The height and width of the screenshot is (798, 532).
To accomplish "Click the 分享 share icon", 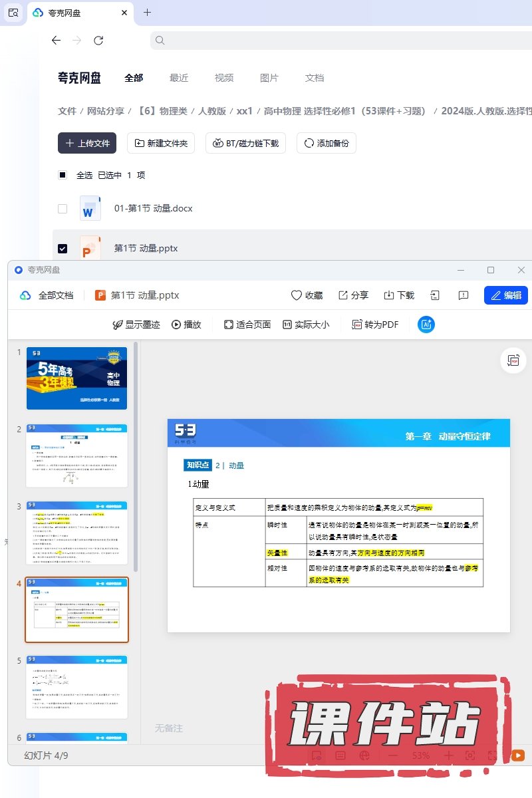I will click(x=343, y=295).
